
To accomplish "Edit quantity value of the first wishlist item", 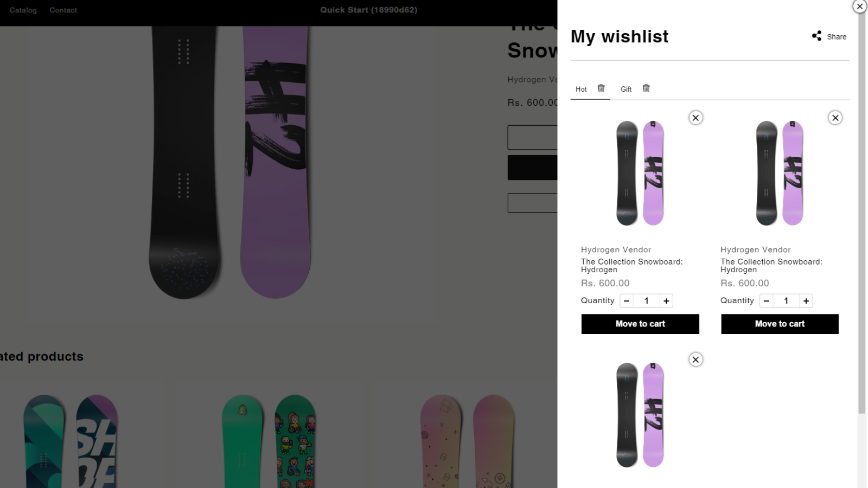I will coord(646,300).
